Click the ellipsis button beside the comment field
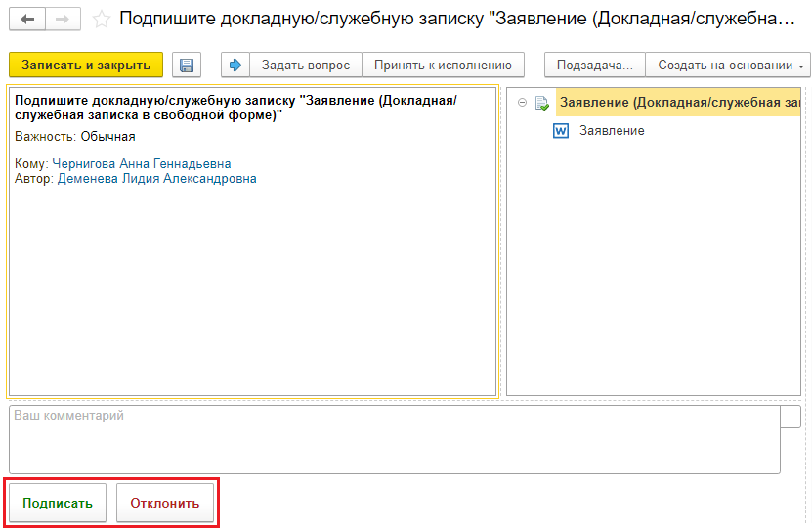 tap(791, 418)
